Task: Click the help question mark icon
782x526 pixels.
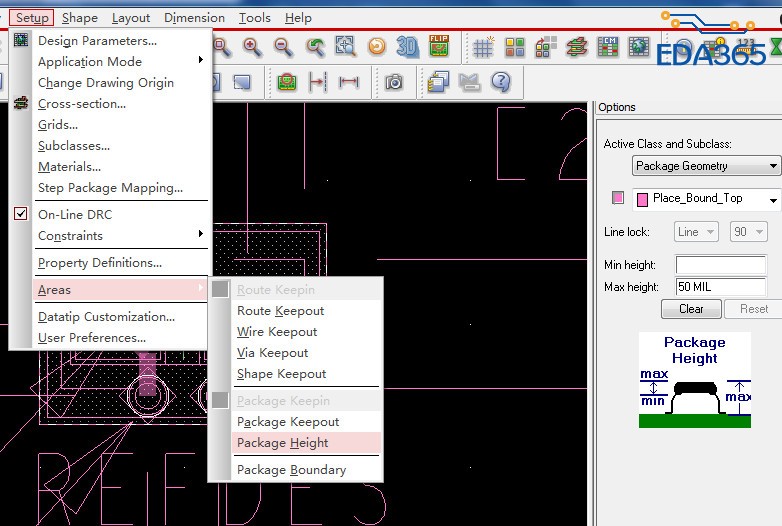Action: (x=501, y=82)
